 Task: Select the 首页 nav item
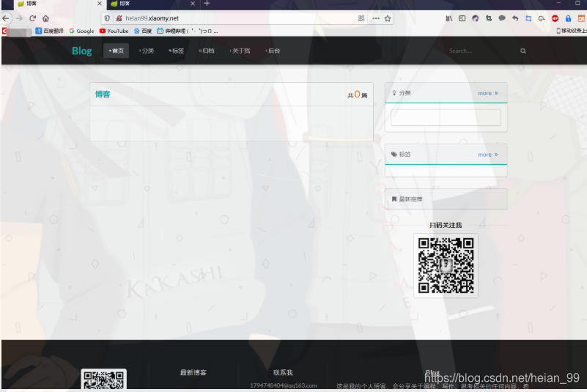pos(116,51)
